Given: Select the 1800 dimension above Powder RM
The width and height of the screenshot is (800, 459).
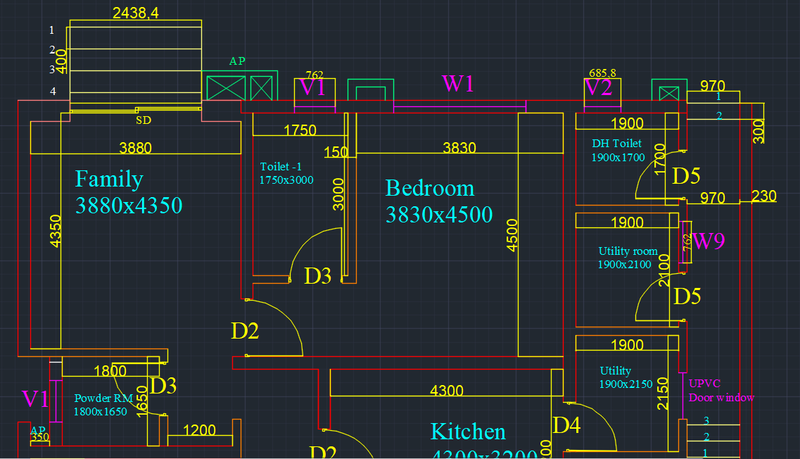Looking at the screenshot, I should tap(110, 371).
